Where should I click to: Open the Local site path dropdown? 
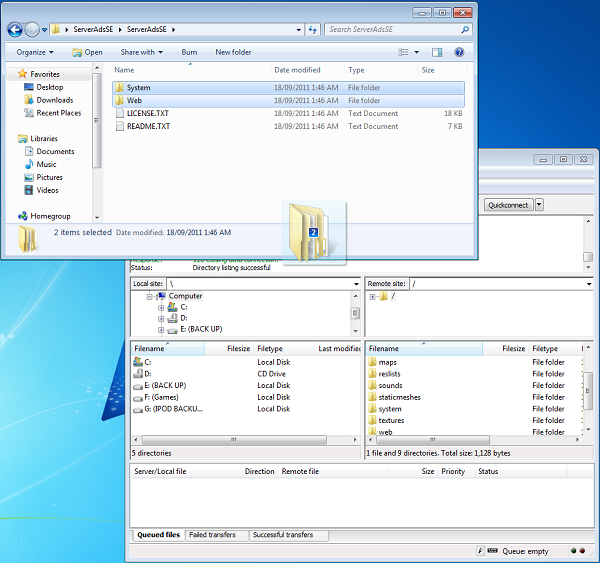point(356,284)
